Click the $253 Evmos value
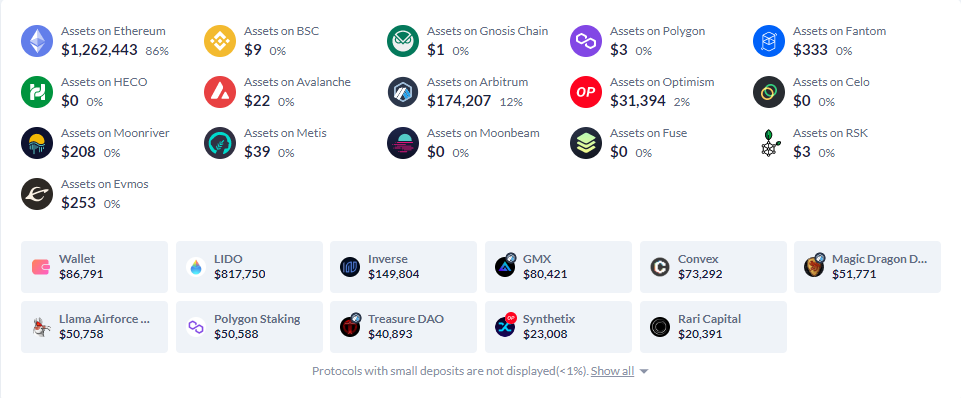 [78, 203]
